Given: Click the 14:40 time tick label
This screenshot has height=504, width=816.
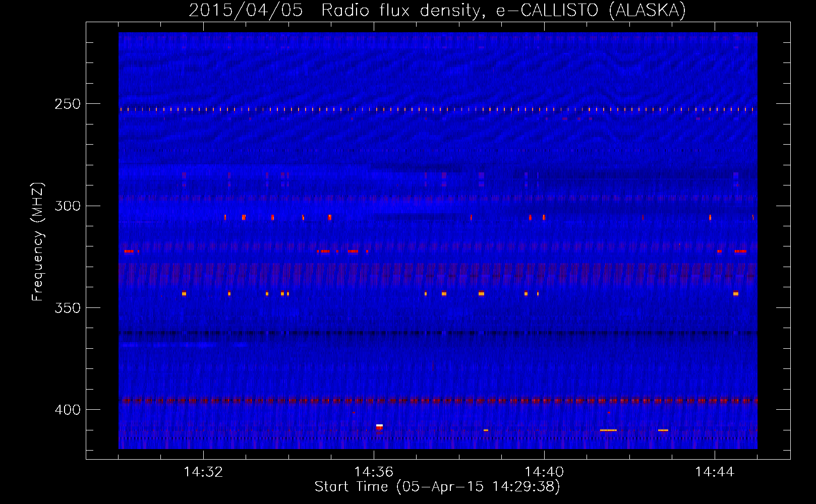Looking at the screenshot, I should [x=544, y=472].
